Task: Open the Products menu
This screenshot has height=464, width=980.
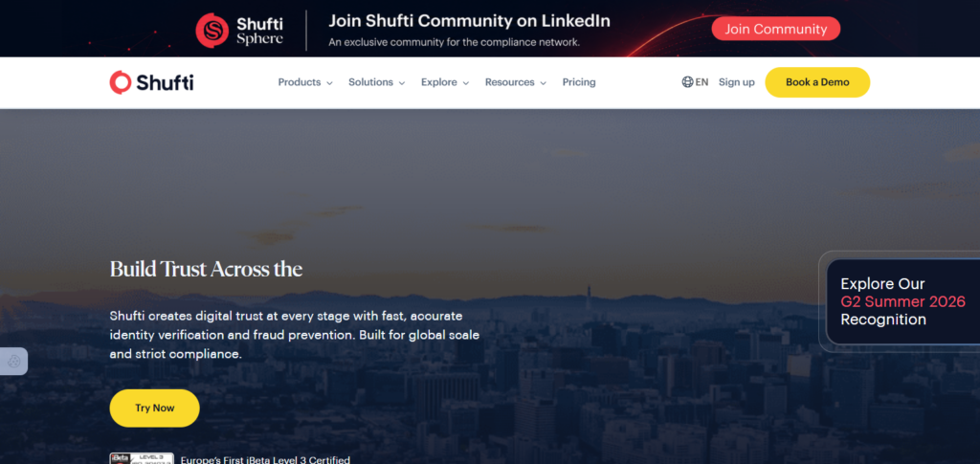Action: [x=300, y=82]
